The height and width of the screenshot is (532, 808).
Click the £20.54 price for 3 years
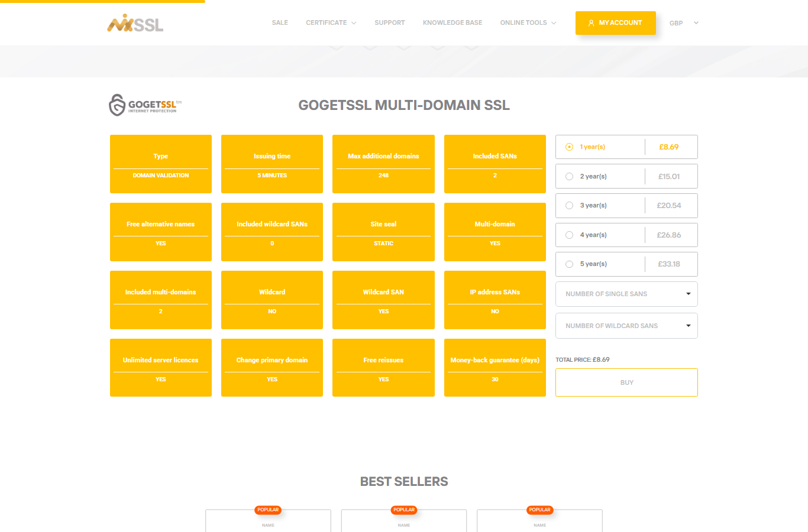[x=669, y=206]
